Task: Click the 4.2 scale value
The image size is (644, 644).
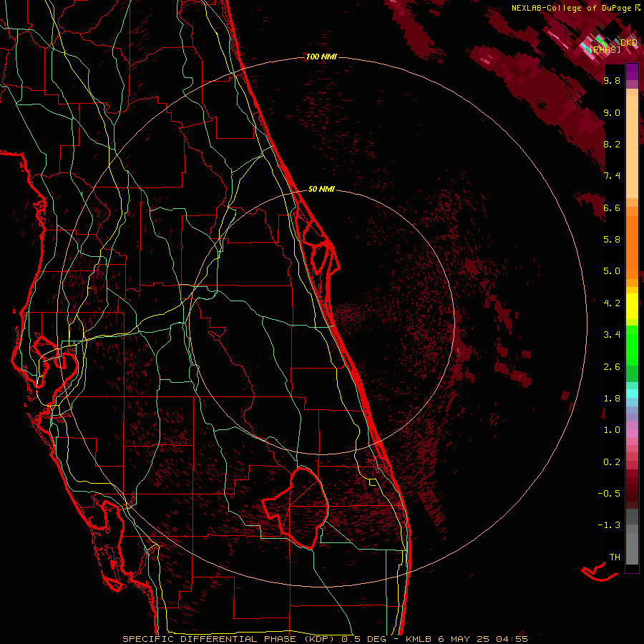Action: (x=612, y=303)
